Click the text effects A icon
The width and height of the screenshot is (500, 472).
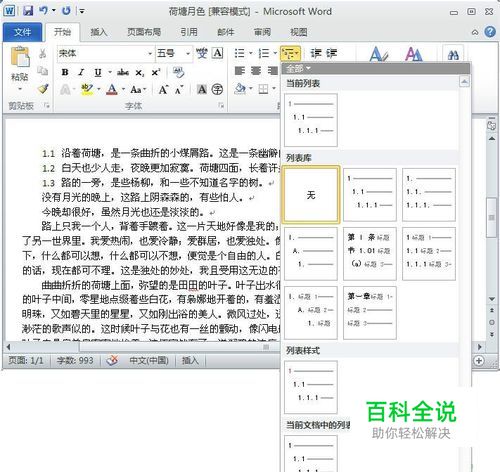click(65, 89)
